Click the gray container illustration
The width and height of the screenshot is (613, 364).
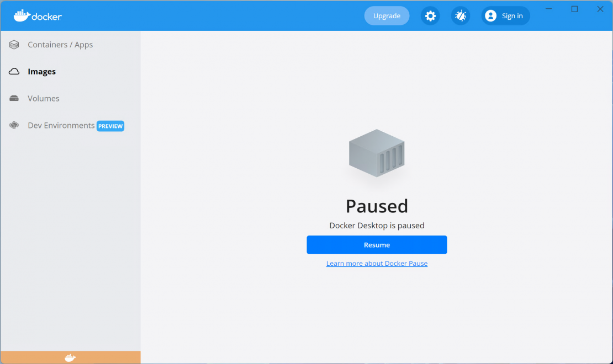[377, 153]
